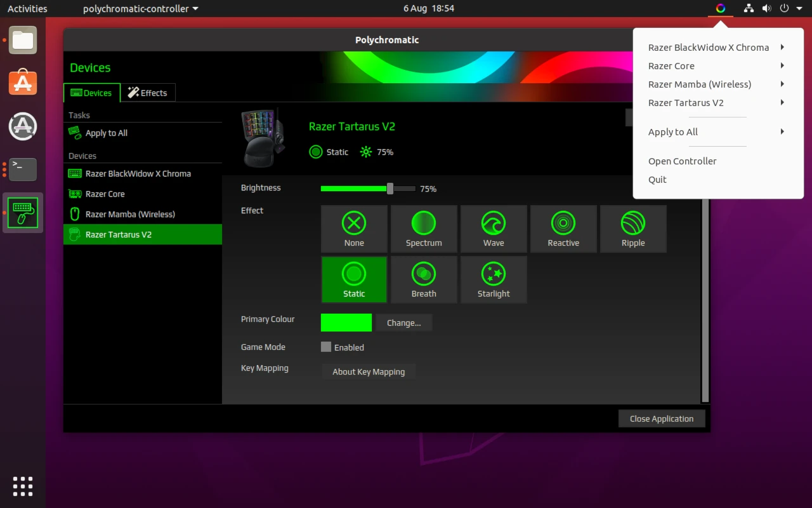Choose the Spectrum effect tile
Image resolution: width=812 pixels, height=508 pixels.
click(x=424, y=229)
